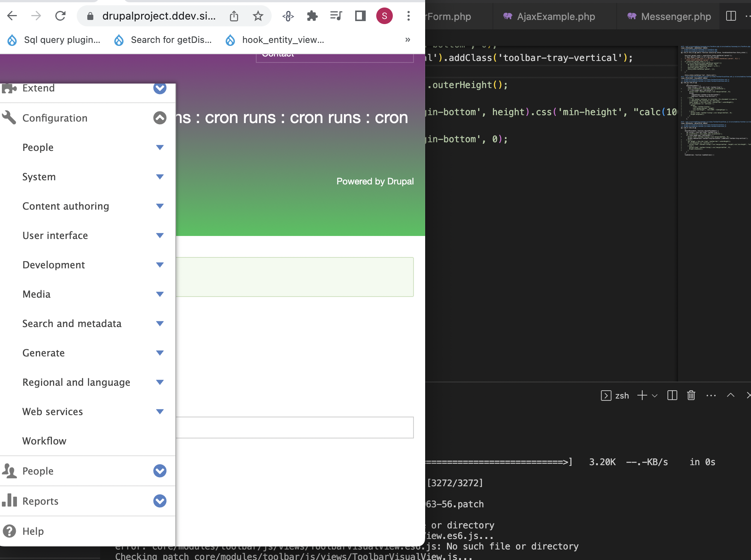Click the Reports bar-chart icon
The image size is (751, 560).
[x=9, y=501]
